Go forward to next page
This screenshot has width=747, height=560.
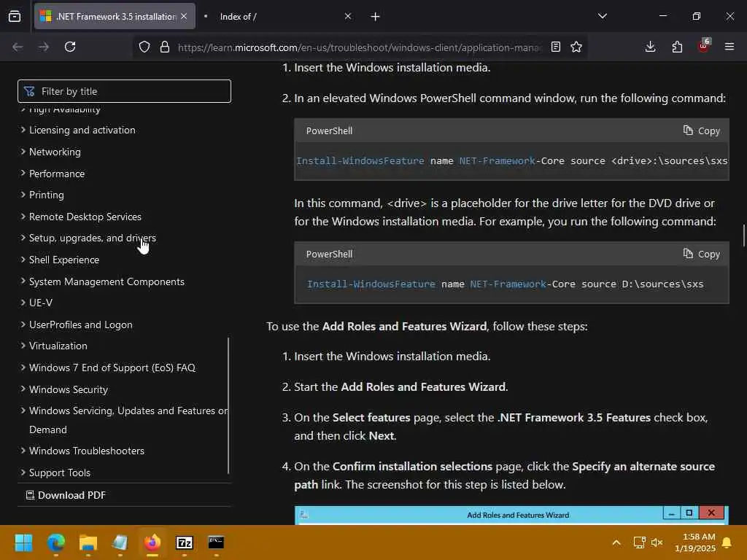coord(44,47)
